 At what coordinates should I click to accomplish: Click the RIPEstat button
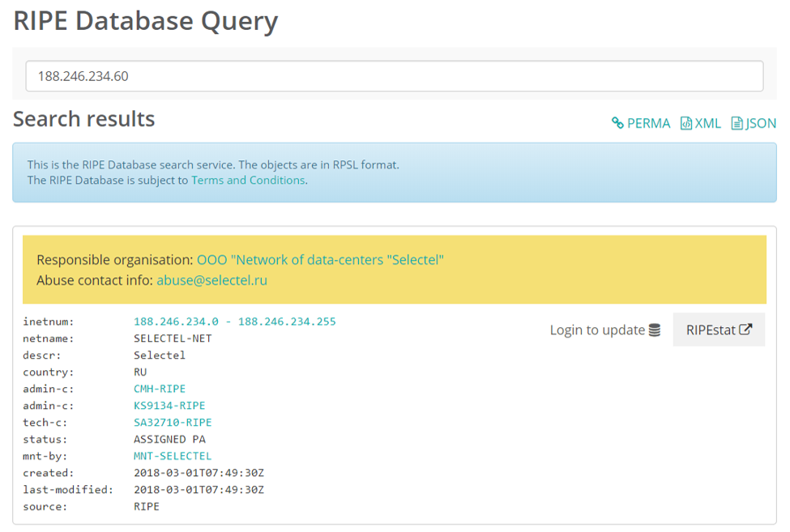(x=719, y=330)
